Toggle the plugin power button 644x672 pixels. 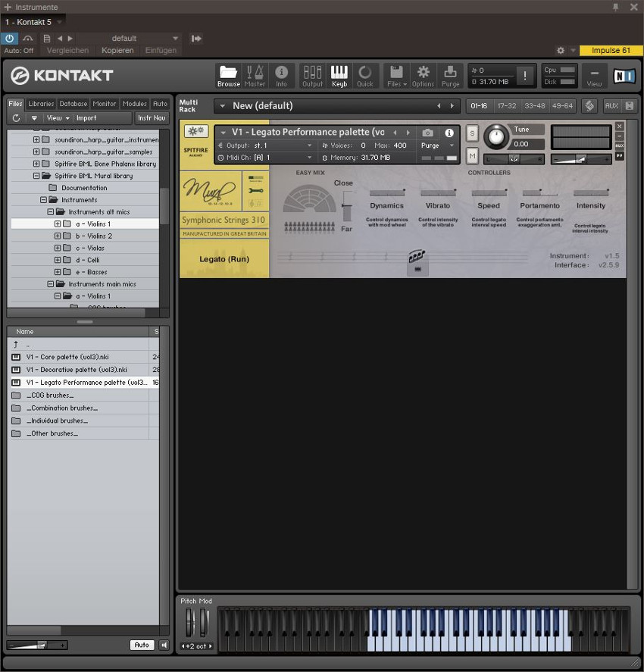pyautogui.click(x=9, y=39)
